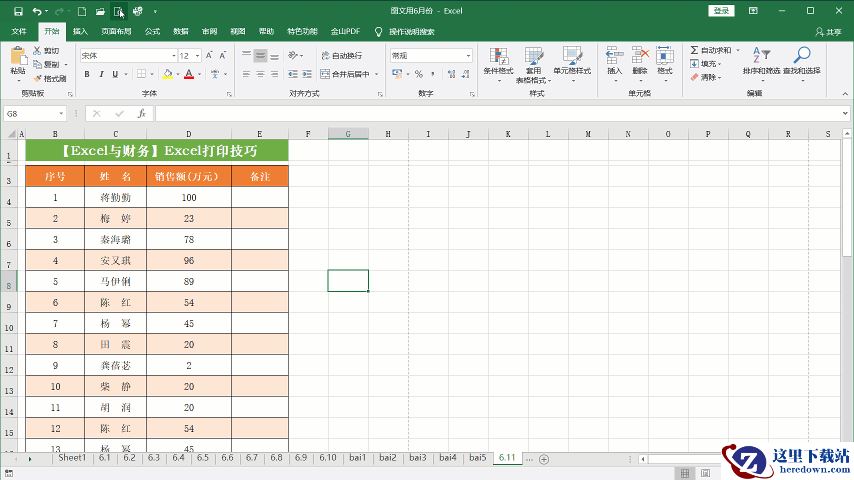Open the Merge and Center dropdown arrow
Screen dimensions: 854x480
(376, 74)
